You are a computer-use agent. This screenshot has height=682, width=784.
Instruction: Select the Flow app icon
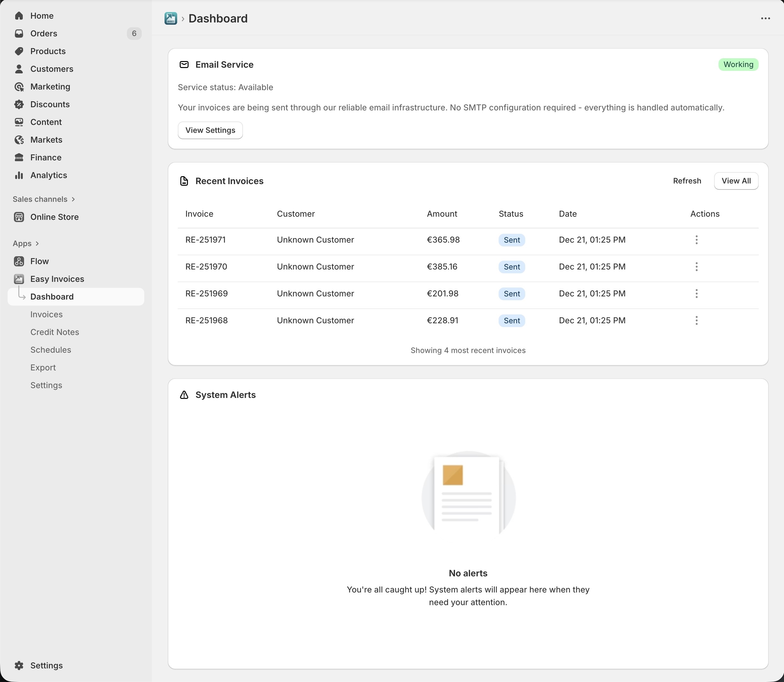pos(19,261)
